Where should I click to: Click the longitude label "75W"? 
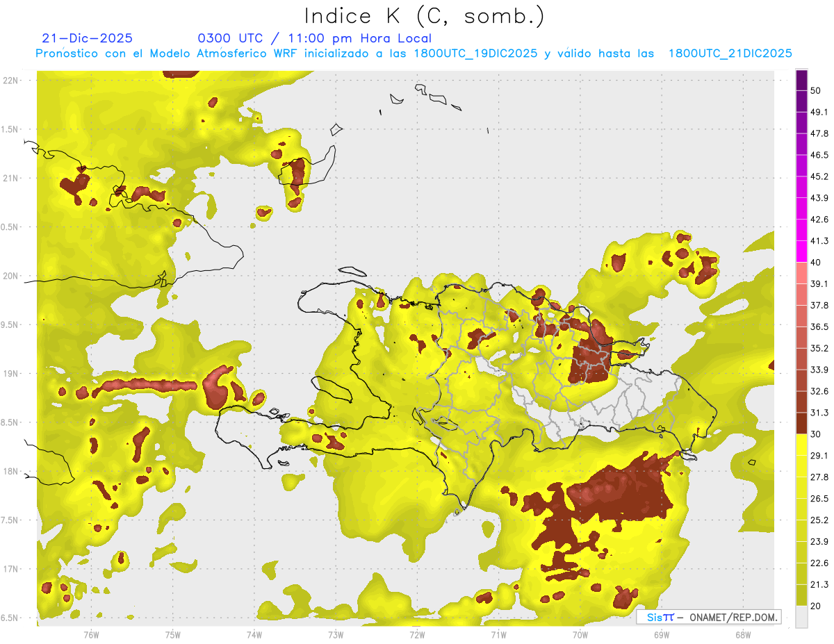coord(172,634)
